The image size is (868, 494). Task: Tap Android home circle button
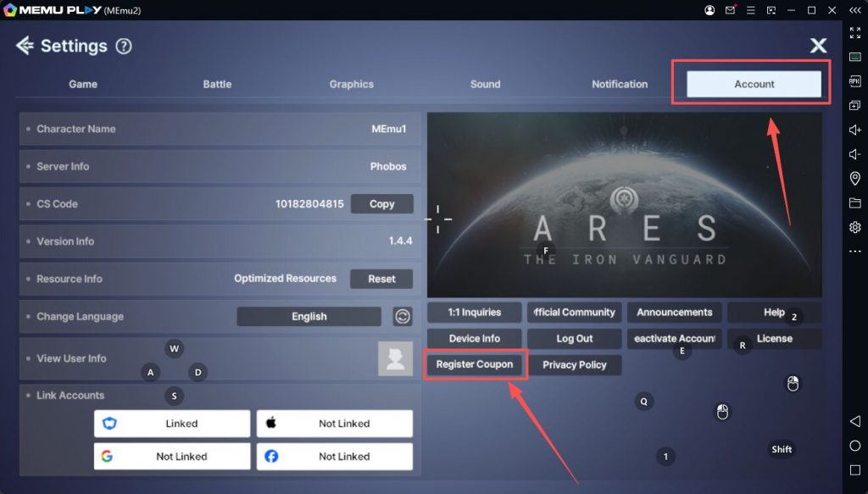tap(854, 446)
